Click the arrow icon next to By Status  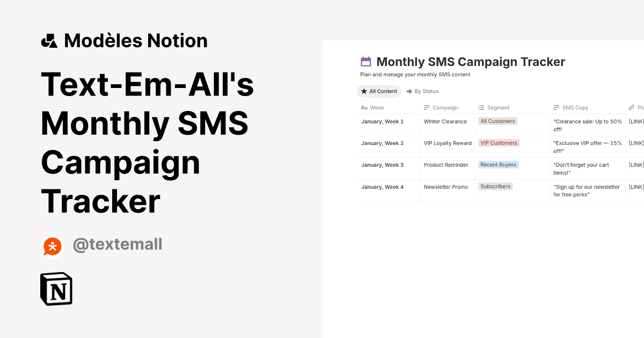click(x=408, y=91)
